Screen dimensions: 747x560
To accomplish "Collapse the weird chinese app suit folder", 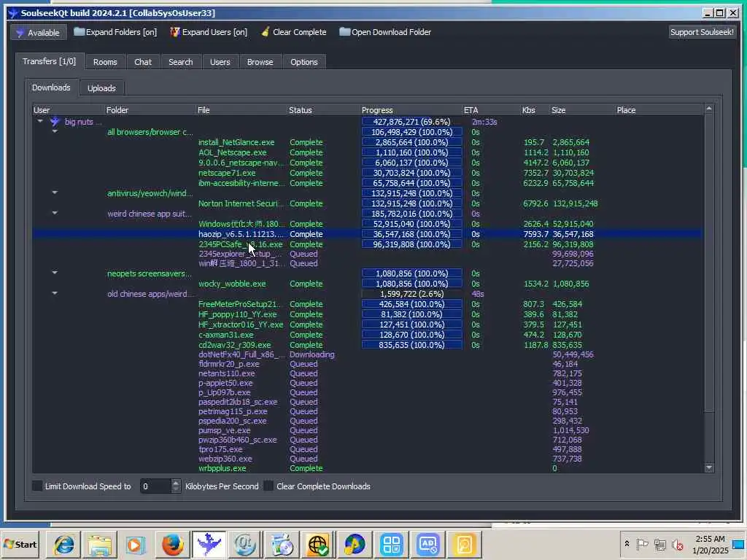I will pos(55,214).
